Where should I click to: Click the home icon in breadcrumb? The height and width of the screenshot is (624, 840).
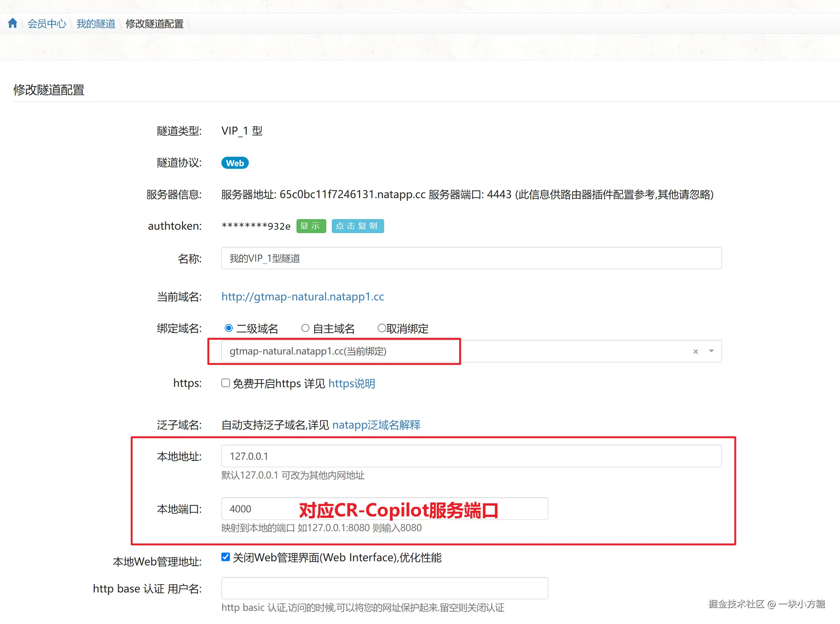12,23
